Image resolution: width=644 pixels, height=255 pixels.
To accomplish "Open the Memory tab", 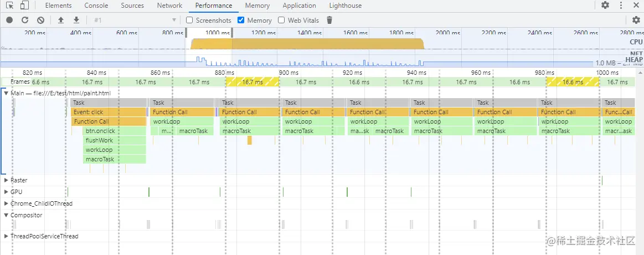I will pyautogui.click(x=257, y=6).
